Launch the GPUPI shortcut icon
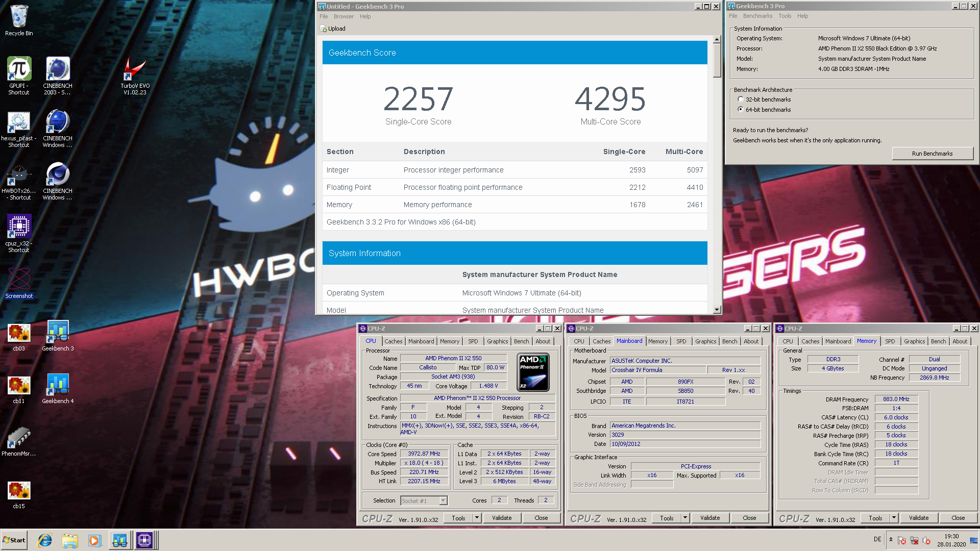This screenshot has height=551, width=980. tap(19, 76)
